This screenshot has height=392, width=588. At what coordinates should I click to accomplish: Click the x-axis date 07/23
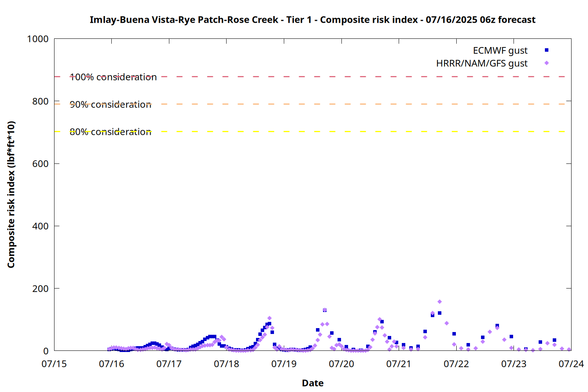(514, 364)
